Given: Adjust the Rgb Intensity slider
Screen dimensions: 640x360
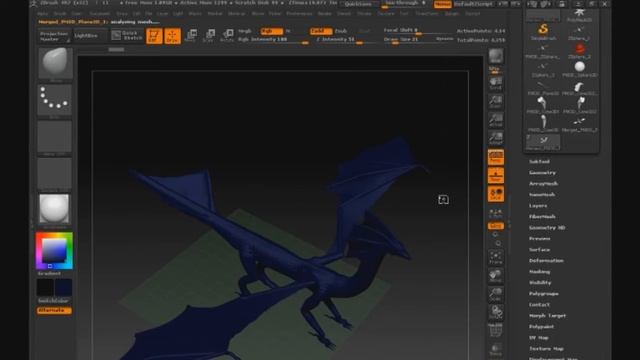Looking at the screenshot, I should (x=273, y=40).
